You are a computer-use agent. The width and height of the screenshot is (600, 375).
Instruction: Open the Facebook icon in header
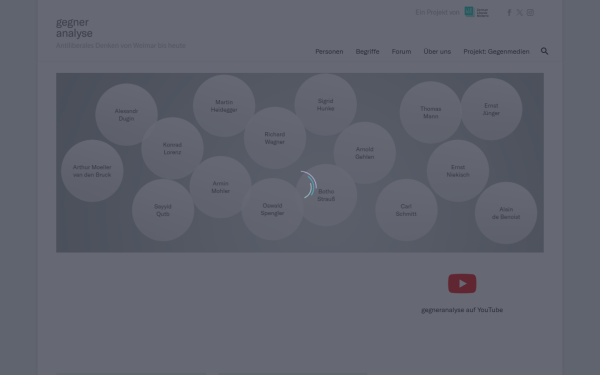click(x=509, y=13)
